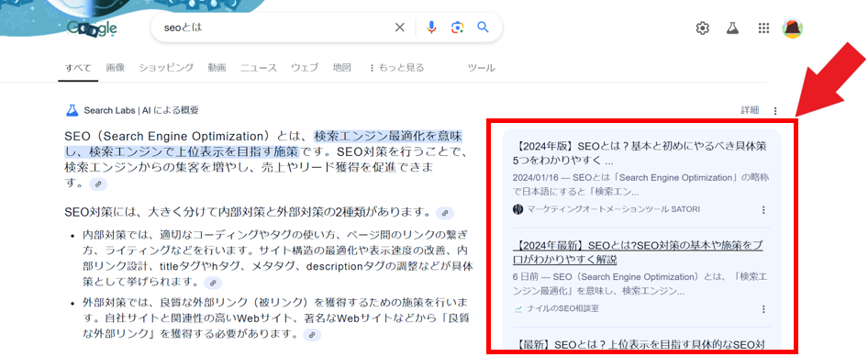
Task: Click マーケティングオートメーションツール SATORI source name
Action: (613, 209)
